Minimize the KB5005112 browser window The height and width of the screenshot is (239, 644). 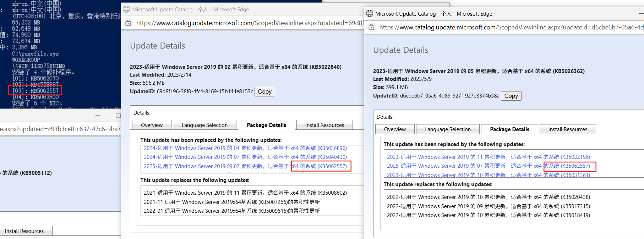pos(98,116)
